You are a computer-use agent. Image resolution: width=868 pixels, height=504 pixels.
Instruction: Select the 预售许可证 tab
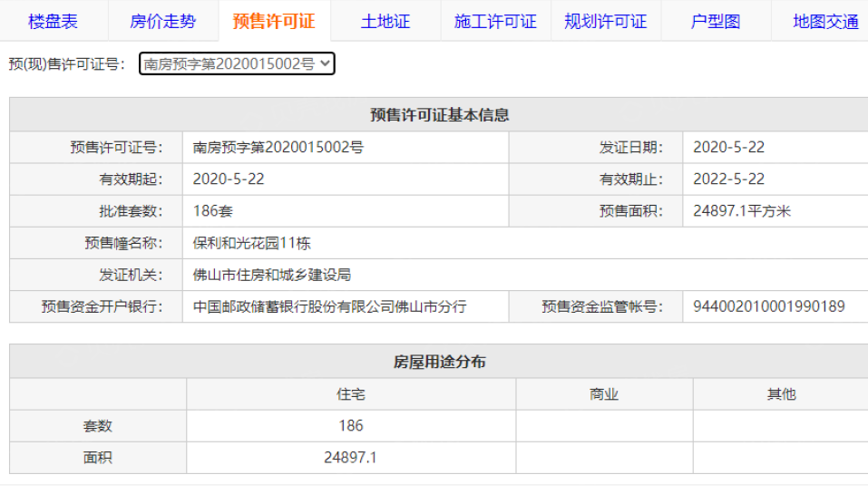[274, 21]
